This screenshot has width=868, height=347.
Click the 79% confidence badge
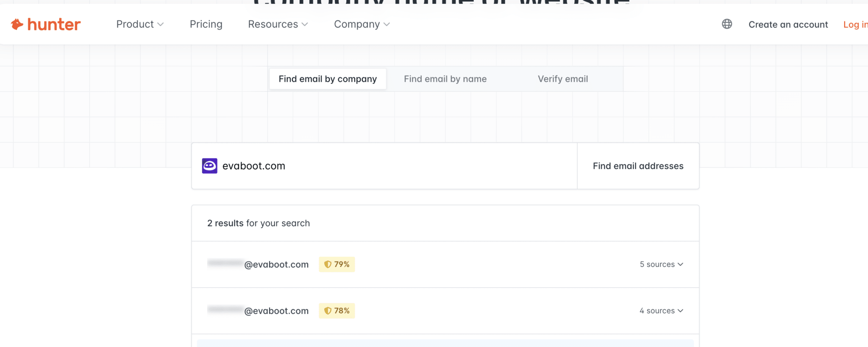[337, 264]
